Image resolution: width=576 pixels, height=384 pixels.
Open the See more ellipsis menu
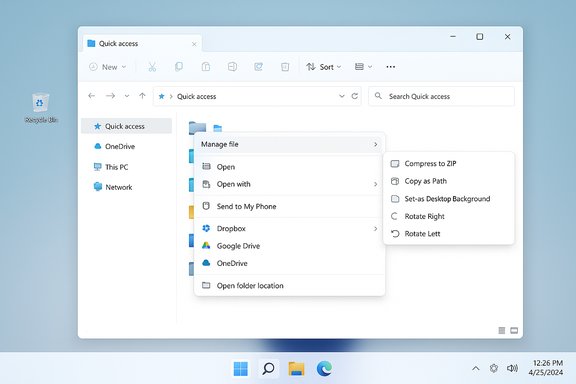[391, 67]
